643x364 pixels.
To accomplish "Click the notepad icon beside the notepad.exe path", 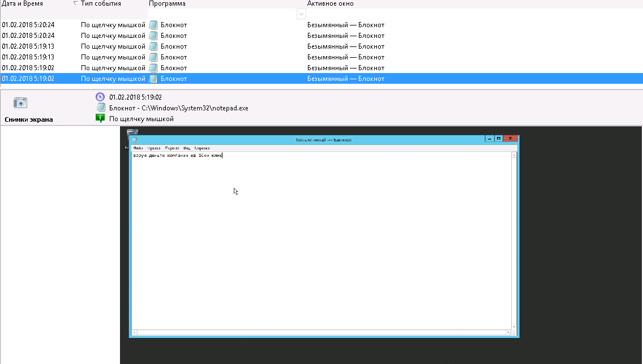I will [x=100, y=108].
